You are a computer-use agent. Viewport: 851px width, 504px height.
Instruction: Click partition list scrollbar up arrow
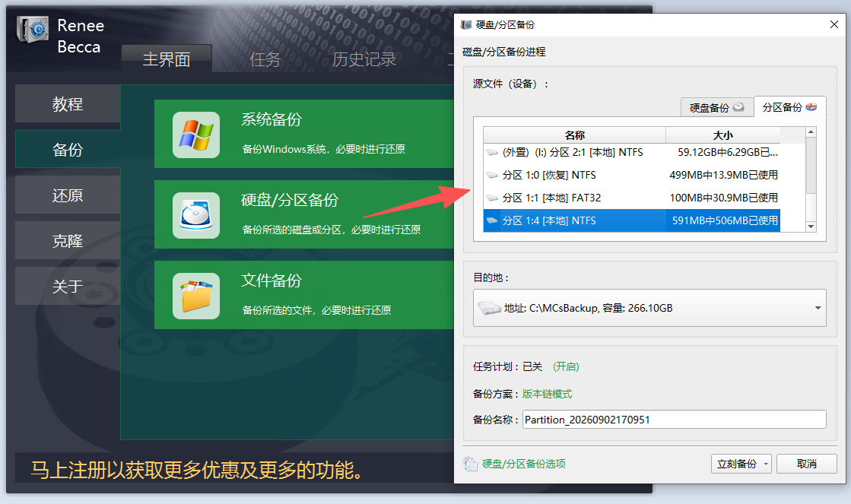pos(811,132)
